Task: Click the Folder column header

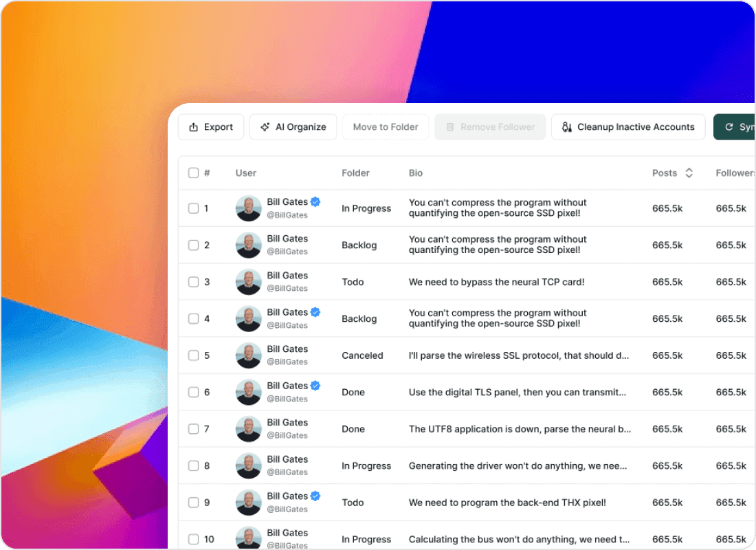Action: tap(355, 173)
